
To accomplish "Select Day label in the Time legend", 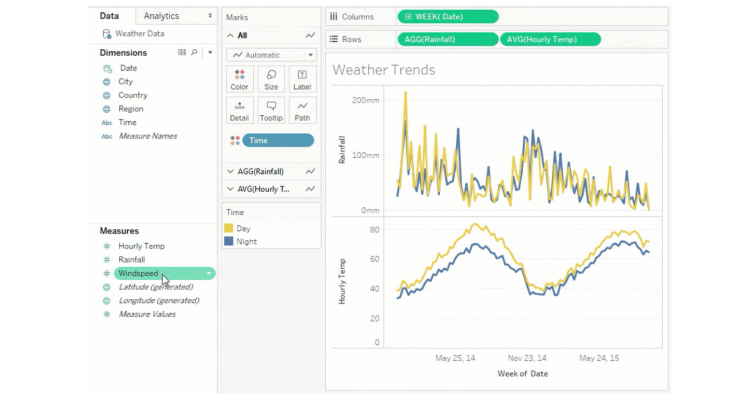I will tap(243, 229).
